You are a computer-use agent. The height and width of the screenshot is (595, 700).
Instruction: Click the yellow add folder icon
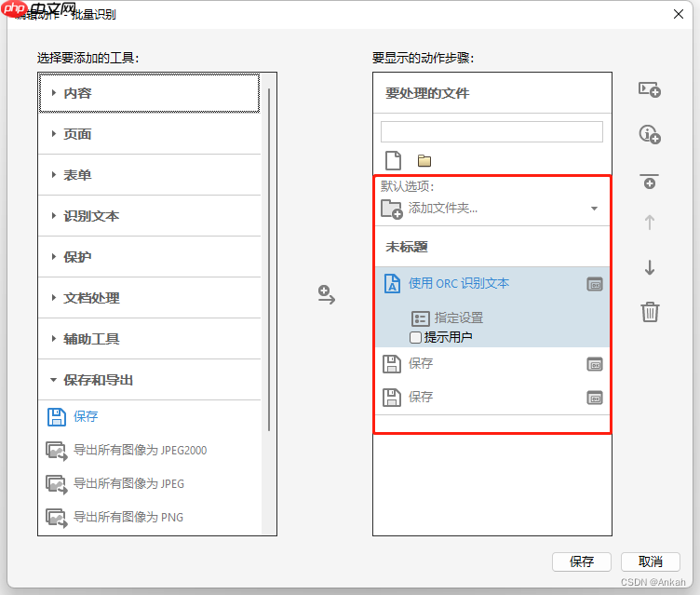pos(424,160)
